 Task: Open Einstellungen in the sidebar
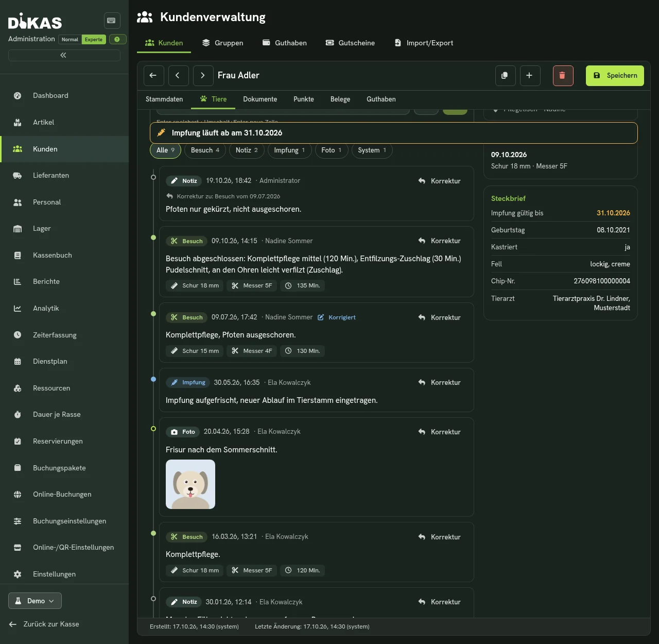pyautogui.click(x=64, y=574)
